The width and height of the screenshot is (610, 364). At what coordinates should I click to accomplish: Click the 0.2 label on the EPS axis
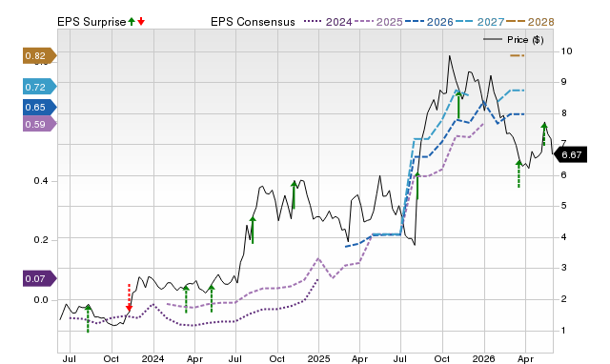tap(41, 239)
